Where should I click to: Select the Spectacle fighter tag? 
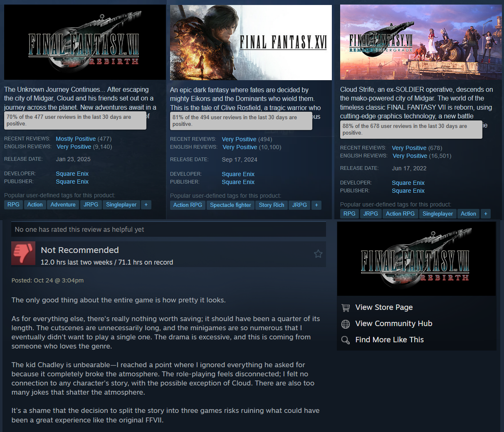(230, 205)
